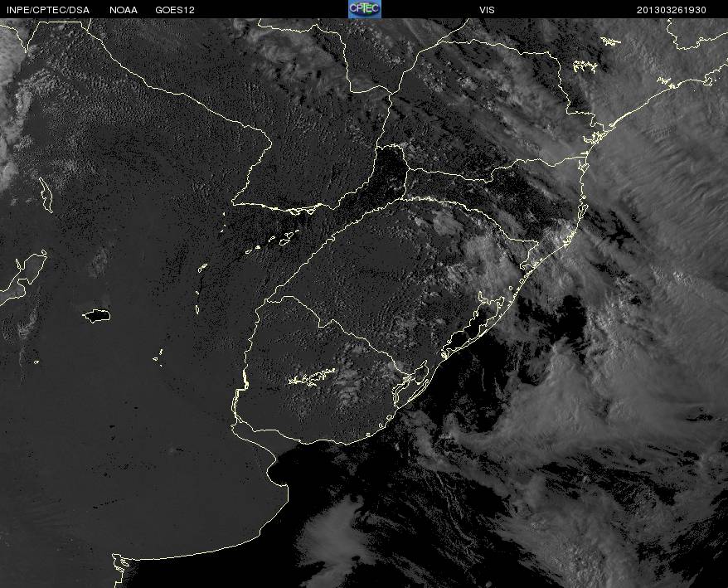Select the INPE/CPTEC/DSA header text

coord(48,10)
